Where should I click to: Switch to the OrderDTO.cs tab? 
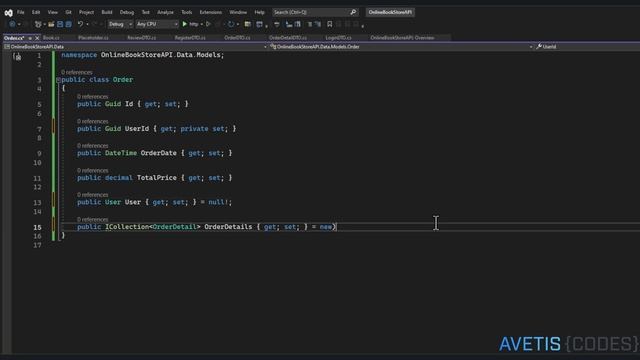[x=237, y=38]
